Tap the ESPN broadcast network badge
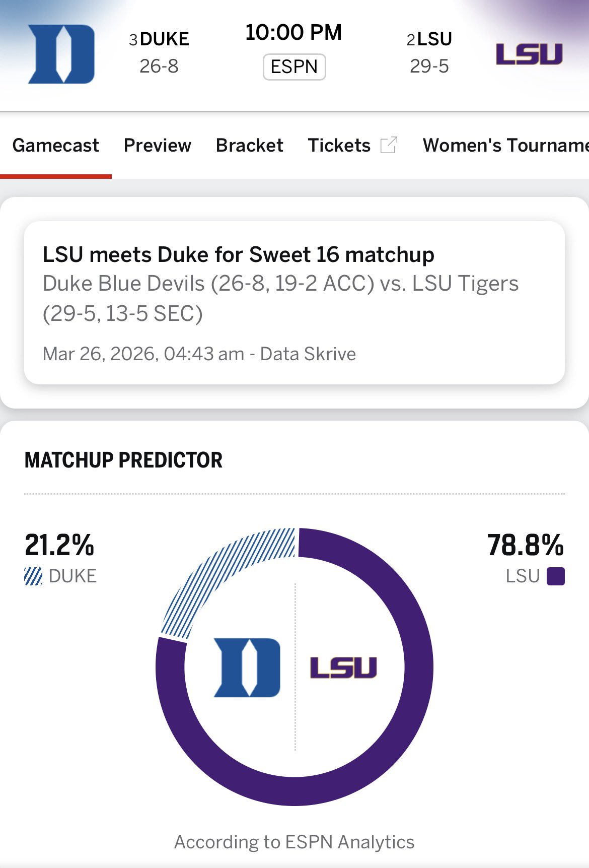 (x=294, y=67)
